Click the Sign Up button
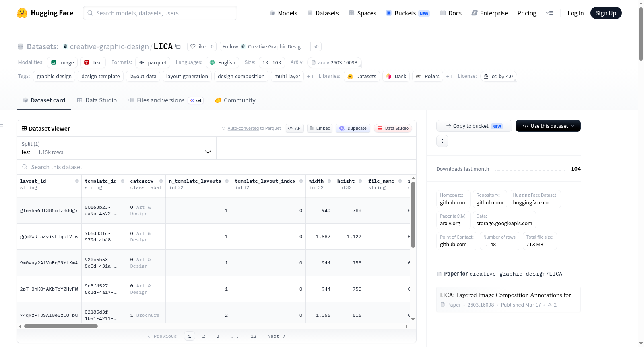Image resolution: width=644 pixels, height=347 pixels. pos(606,13)
